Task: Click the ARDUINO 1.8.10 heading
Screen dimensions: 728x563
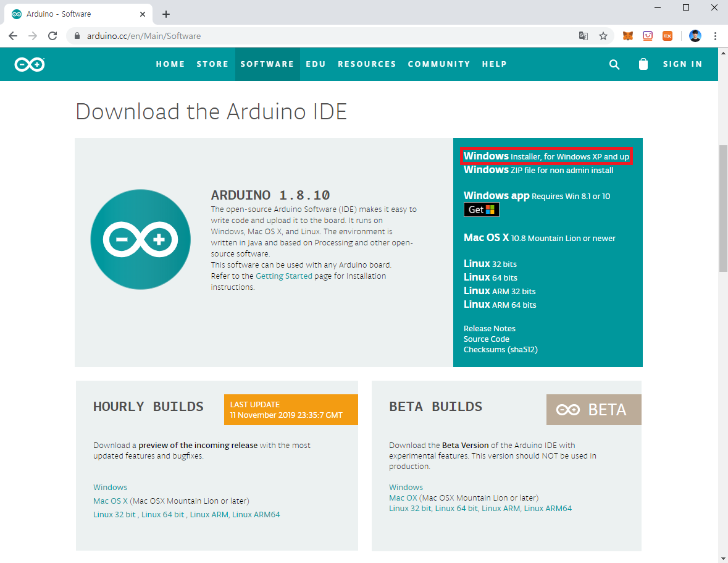Action: tap(270, 195)
